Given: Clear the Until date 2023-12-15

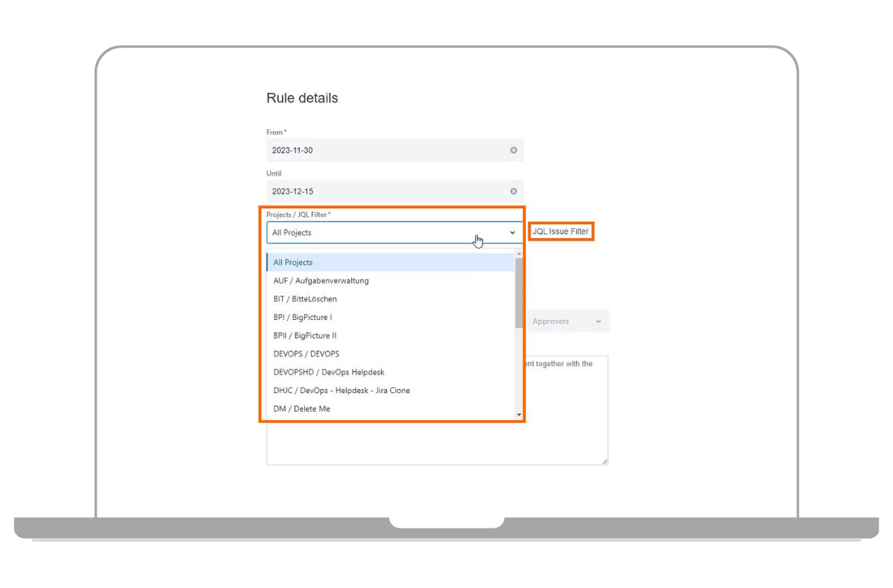Looking at the screenshot, I should (x=513, y=191).
